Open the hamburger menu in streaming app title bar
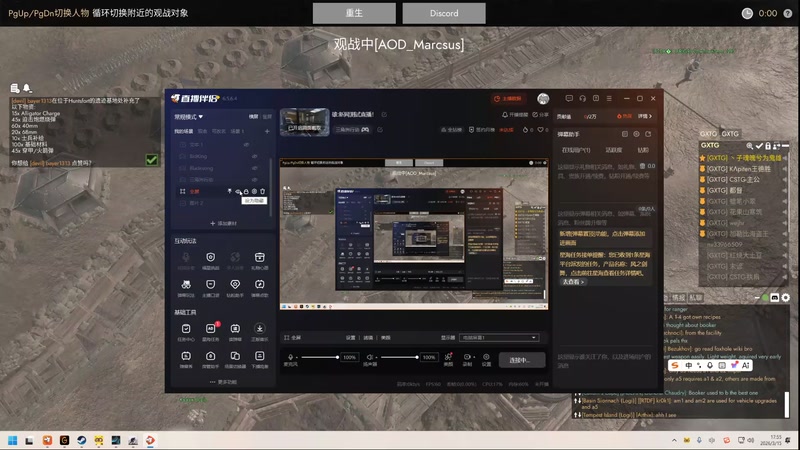The height and width of the screenshot is (450, 800). (x=609, y=98)
